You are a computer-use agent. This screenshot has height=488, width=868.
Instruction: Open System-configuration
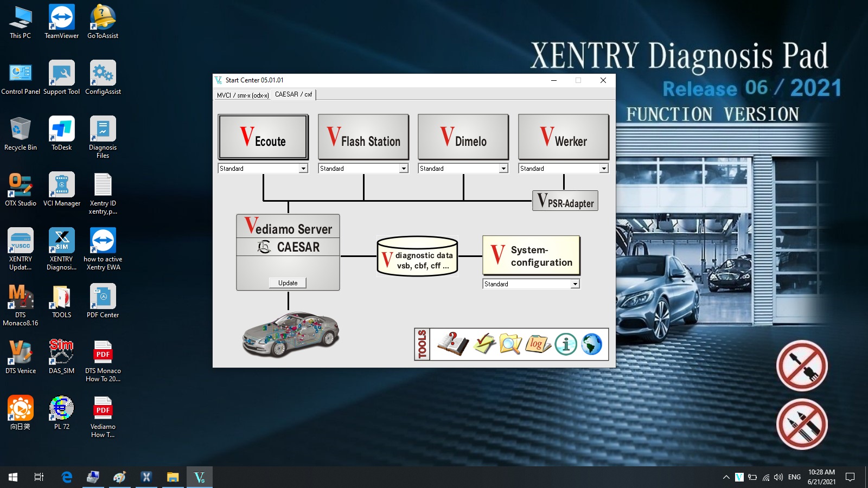coord(532,255)
